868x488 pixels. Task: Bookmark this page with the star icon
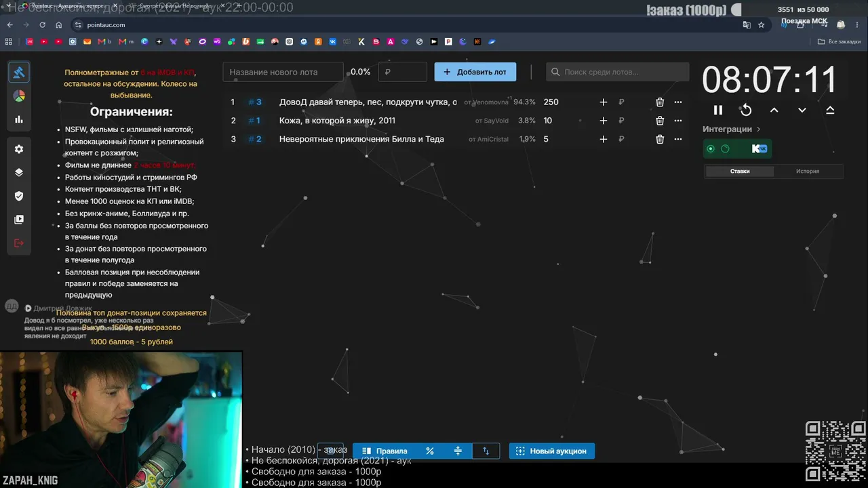click(x=761, y=25)
